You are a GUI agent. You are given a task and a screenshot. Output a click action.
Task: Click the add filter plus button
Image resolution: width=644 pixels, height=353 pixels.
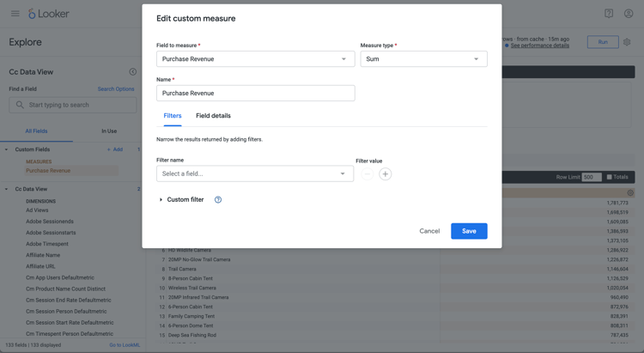(386, 173)
